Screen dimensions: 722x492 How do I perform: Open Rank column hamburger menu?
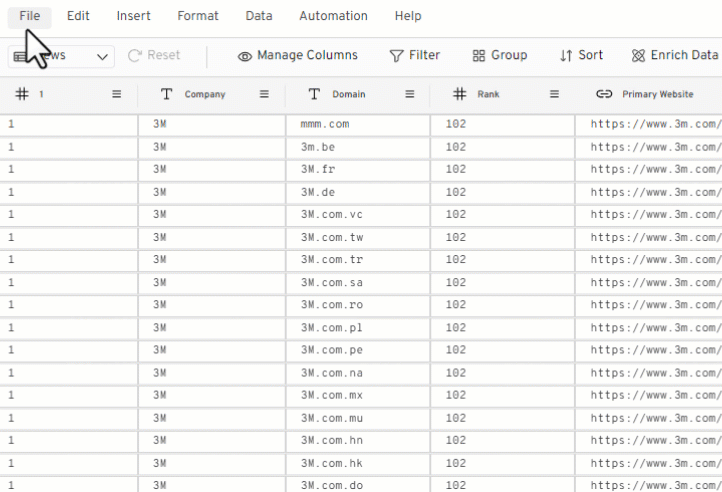(554, 94)
